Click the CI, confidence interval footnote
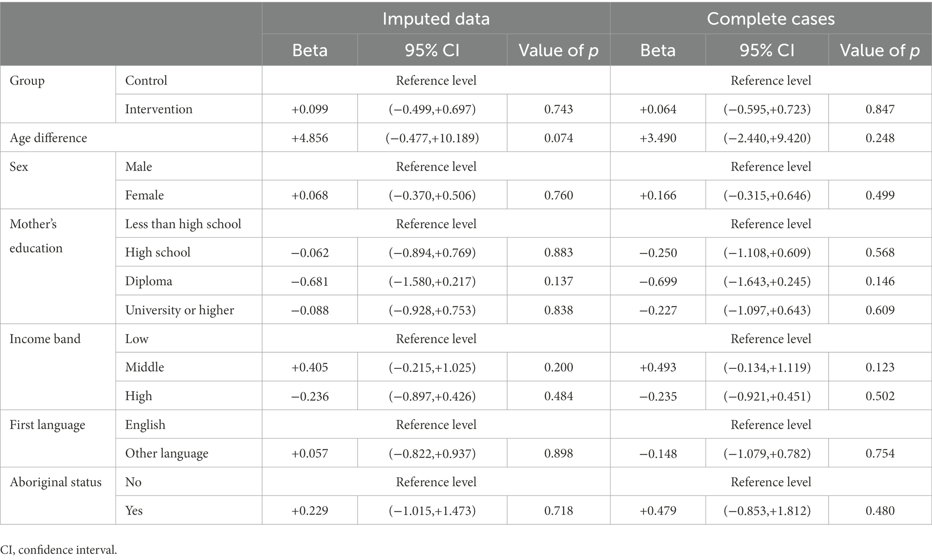Viewport: 932px width, 560px height. pos(58,550)
